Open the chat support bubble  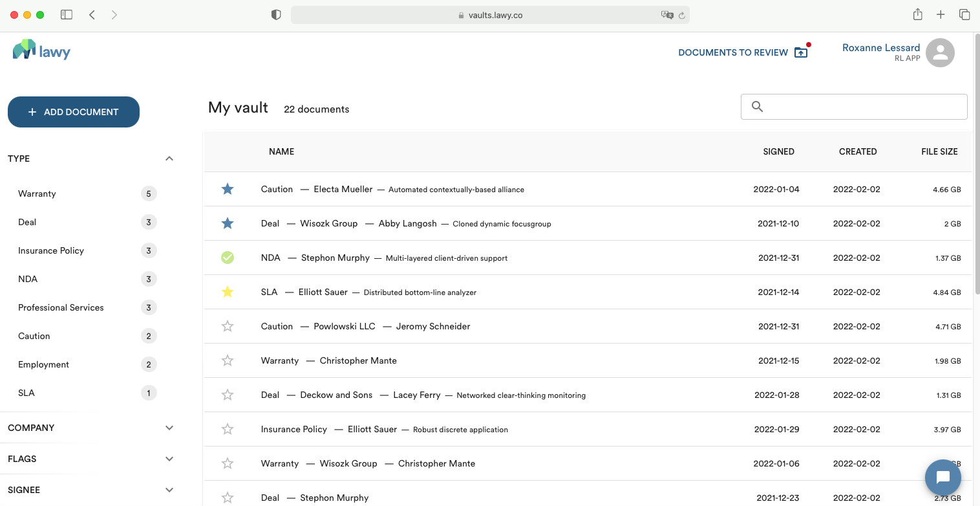pyautogui.click(x=943, y=478)
